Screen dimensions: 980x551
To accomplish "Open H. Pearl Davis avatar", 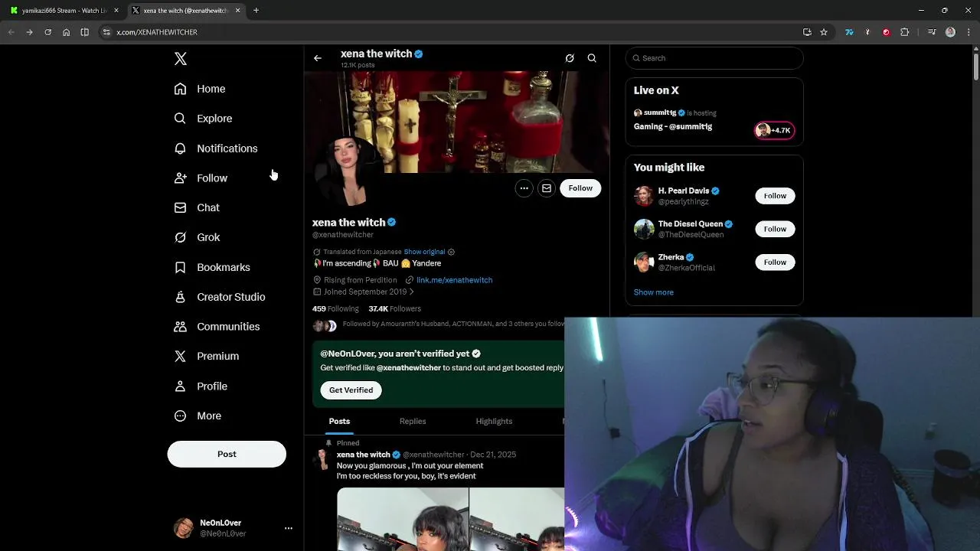I will pos(644,196).
